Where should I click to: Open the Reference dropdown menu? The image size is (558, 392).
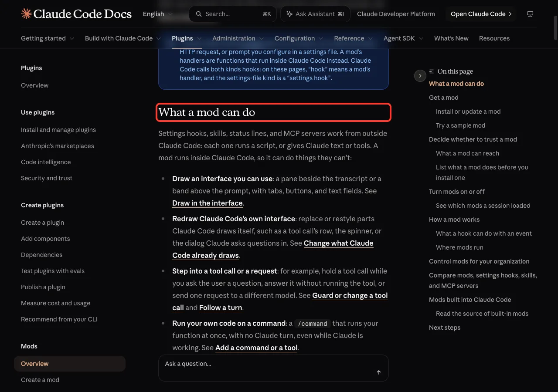354,38
